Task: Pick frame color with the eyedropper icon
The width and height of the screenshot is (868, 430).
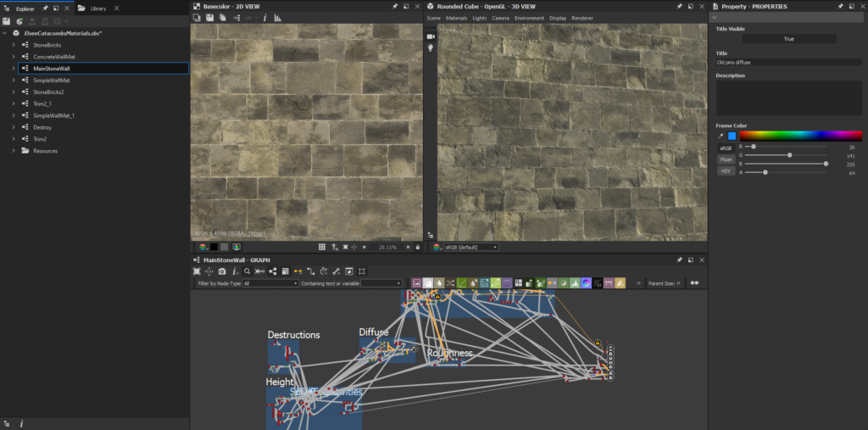Action: pyautogui.click(x=721, y=136)
